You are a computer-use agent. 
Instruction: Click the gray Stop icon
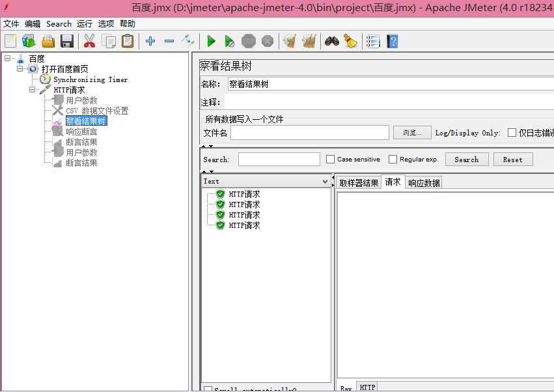pyautogui.click(x=249, y=42)
